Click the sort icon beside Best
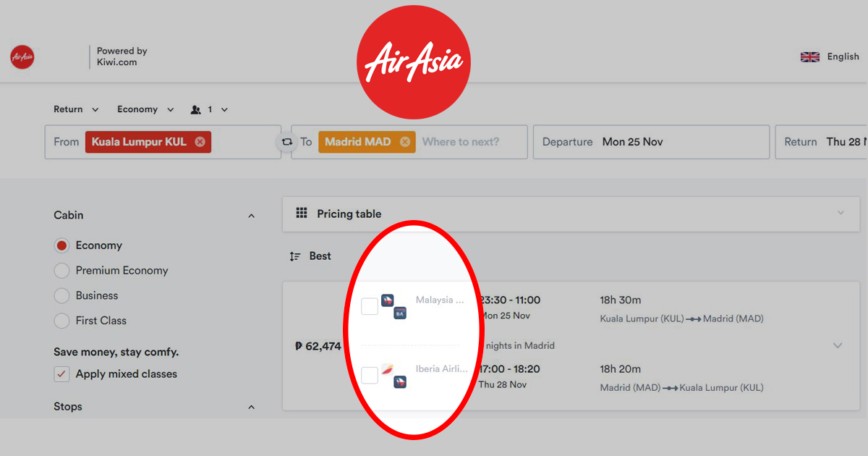 [x=295, y=256]
